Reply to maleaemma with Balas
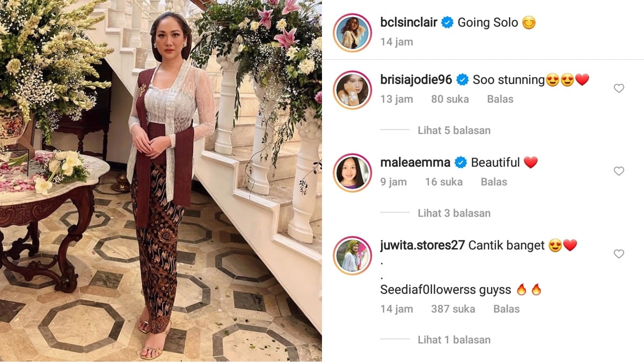644x362 pixels. [x=494, y=182]
